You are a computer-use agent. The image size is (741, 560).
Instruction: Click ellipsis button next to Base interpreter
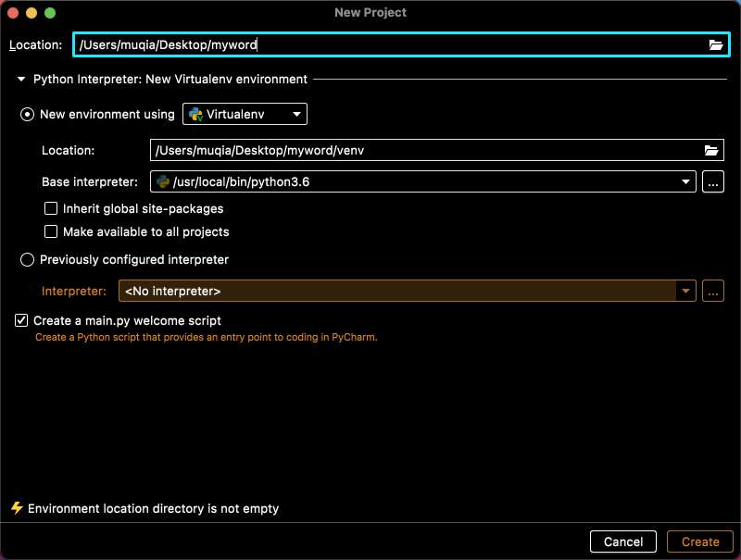coord(713,182)
